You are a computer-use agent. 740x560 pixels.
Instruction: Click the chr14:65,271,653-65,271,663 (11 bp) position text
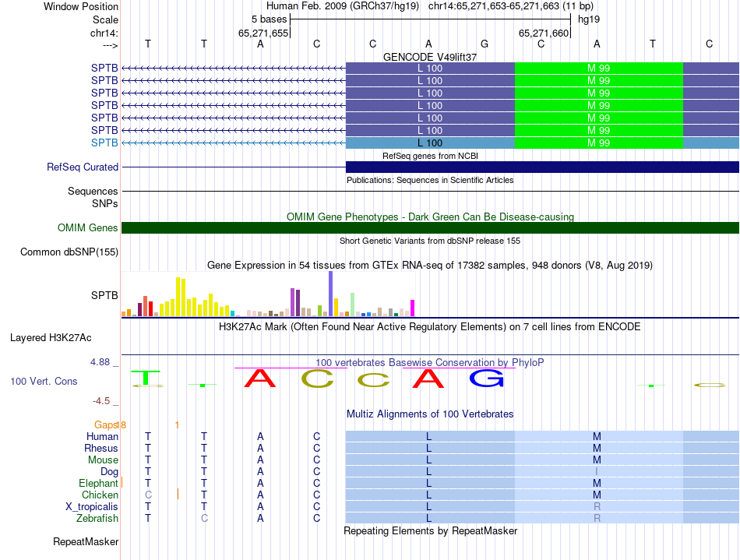511,6
